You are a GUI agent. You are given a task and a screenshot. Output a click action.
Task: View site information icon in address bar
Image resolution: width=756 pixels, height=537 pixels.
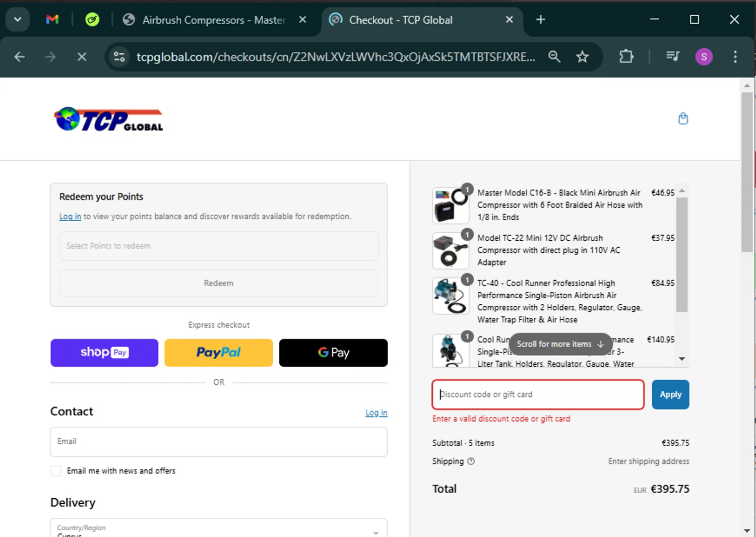click(x=119, y=57)
